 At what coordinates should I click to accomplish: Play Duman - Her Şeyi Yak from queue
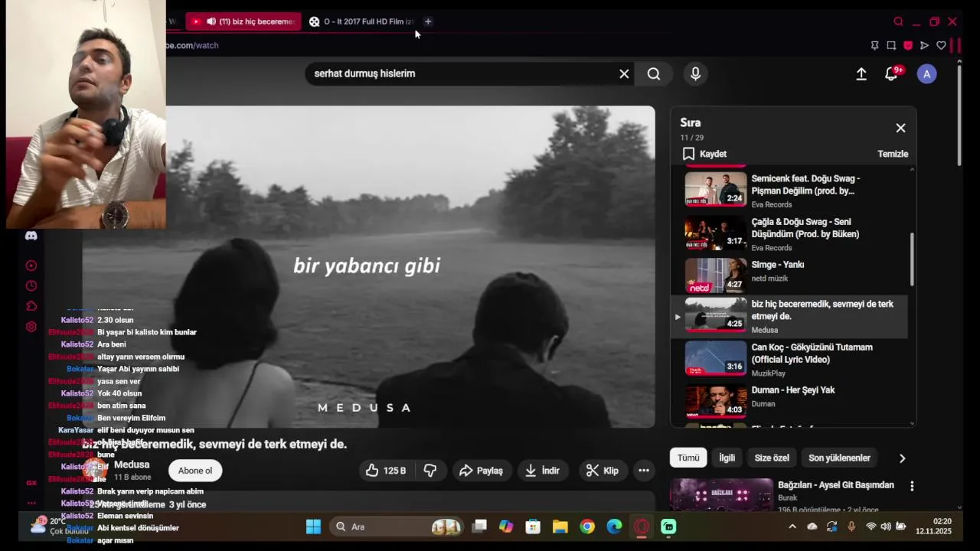(x=789, y=401)
